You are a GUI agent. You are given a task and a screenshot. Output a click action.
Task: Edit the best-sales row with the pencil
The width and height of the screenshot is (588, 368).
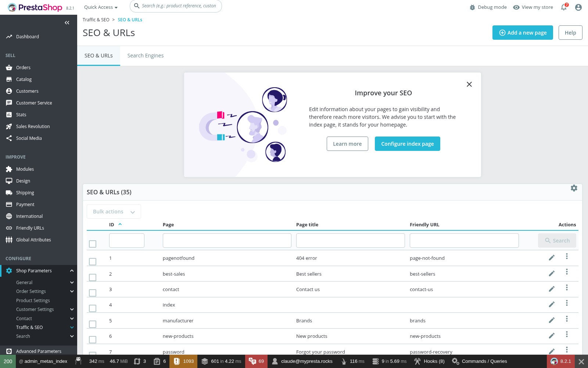(552, 273)
